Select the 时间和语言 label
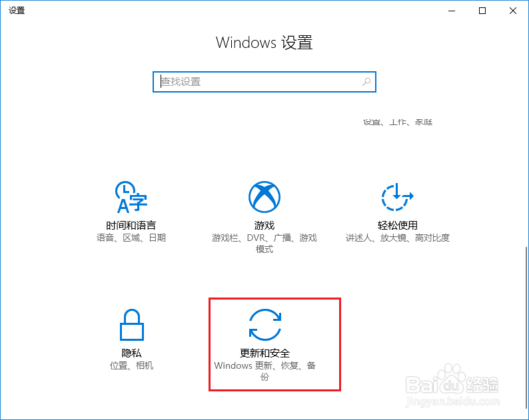Image resolution: width=529 pixels, height=420 pixels. click(x=131, y=225)
